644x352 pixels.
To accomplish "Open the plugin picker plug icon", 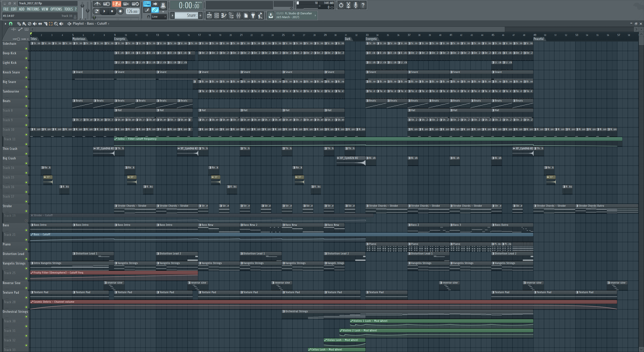I will (253, 16).
